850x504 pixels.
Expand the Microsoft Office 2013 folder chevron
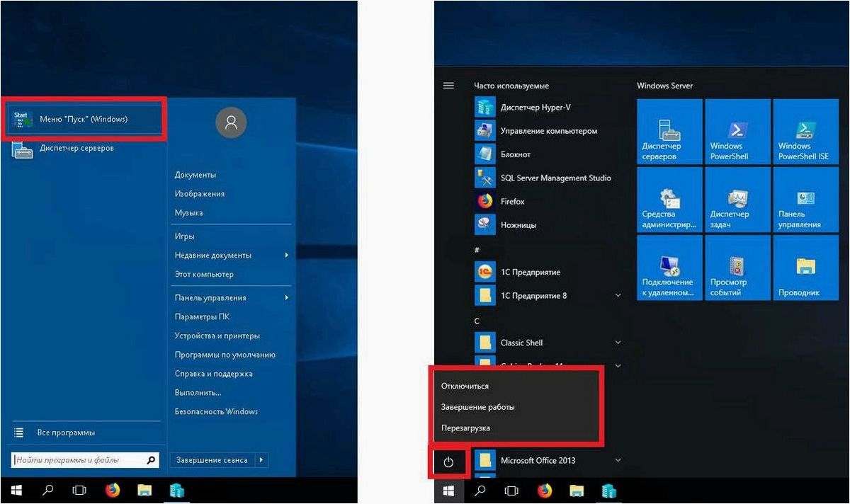pos(618,460)
